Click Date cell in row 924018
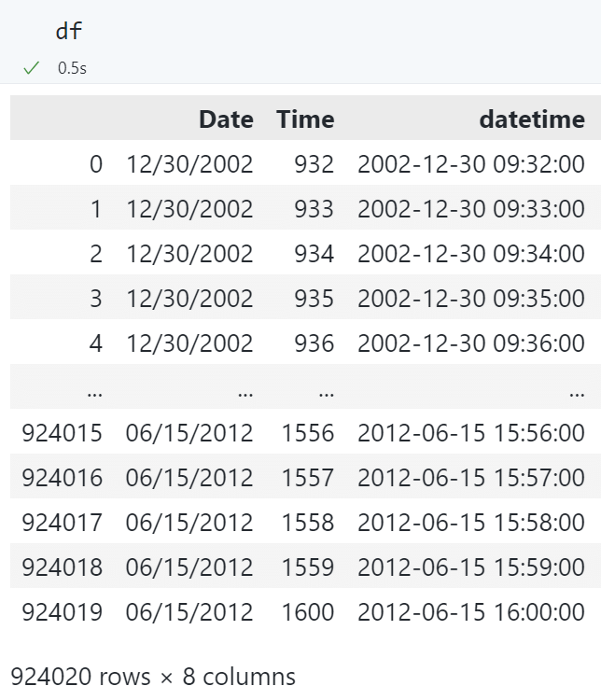Screen dimensions: 601x700 point(189,567)
